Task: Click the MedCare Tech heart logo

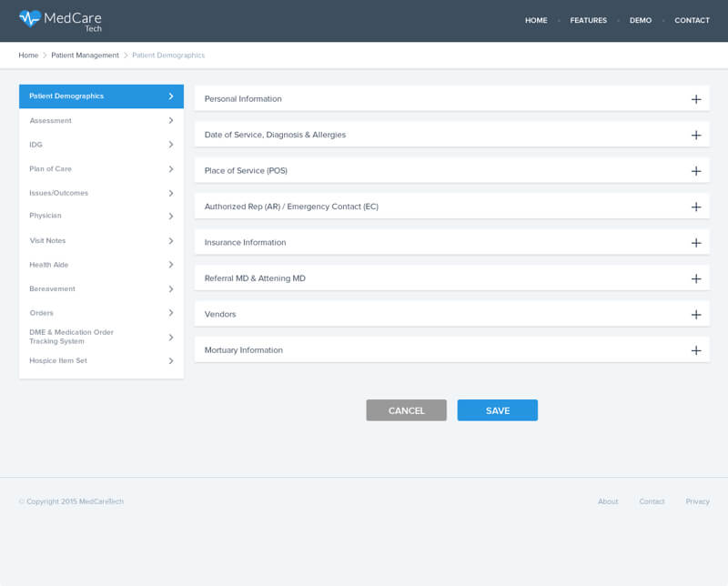Action: click(x=30, y=18)
